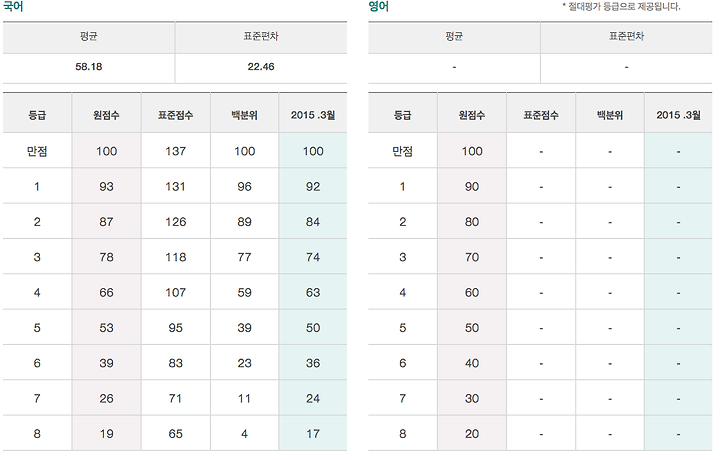Click 영어 grade 5 원점수 50
Viewport: 720px width, 460px height.
[472, 328]
